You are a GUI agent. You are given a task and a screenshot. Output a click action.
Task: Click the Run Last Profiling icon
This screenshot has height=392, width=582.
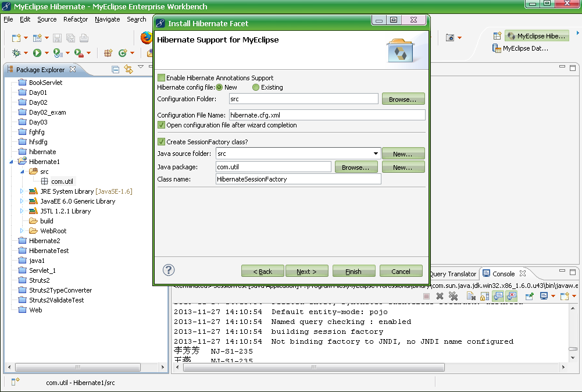(58, 53)
